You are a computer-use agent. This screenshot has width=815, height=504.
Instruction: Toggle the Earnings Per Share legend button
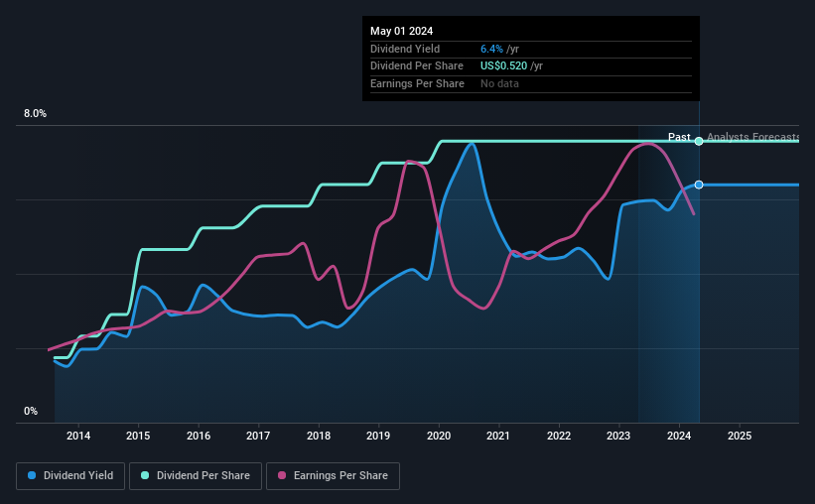pos(333,476)
